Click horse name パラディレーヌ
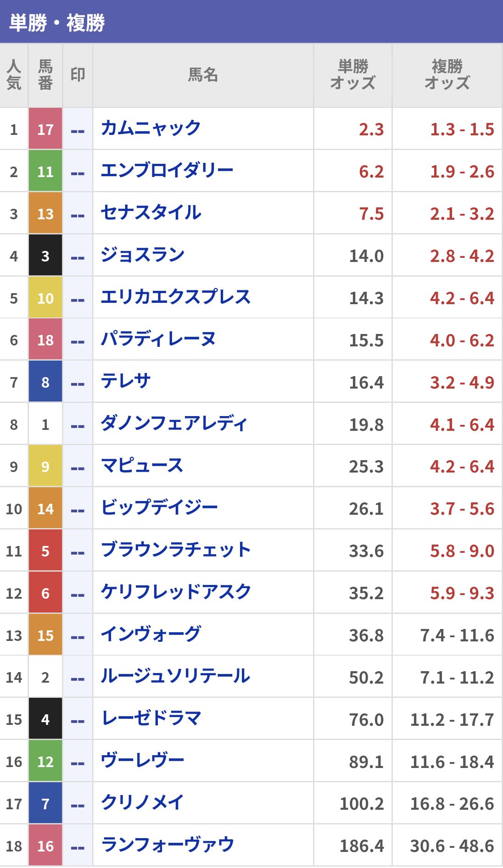This screenshot has width=503, height=868. tap(158, 339)
